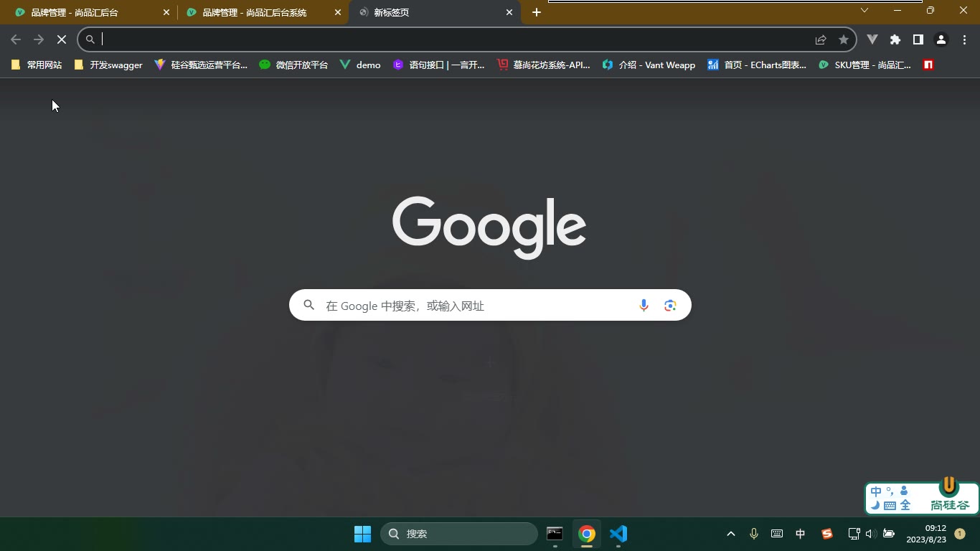This screenshot has height=551, width=980.
Task: Open Chrome's three-dot menu
Action: [x=964, y=39]
